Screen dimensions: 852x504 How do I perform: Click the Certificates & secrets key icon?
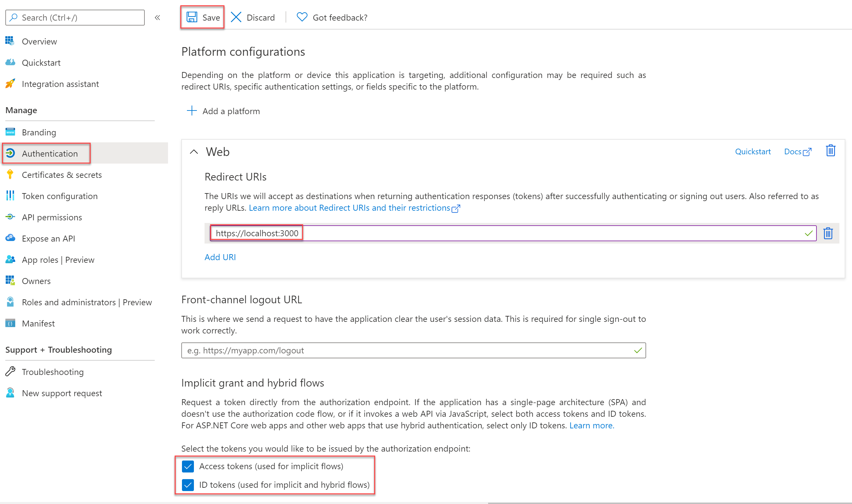tap(10, 174)
